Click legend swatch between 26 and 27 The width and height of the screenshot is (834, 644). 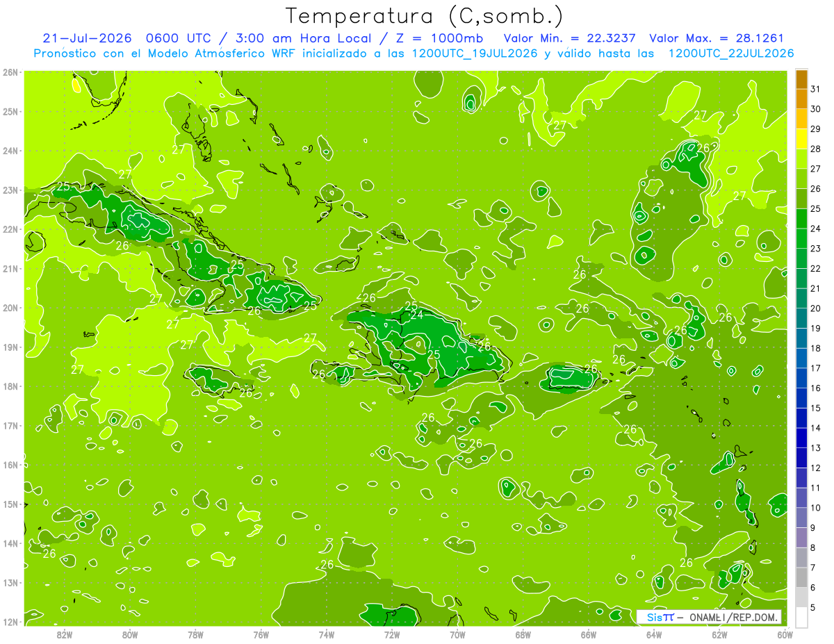point(801,179)
